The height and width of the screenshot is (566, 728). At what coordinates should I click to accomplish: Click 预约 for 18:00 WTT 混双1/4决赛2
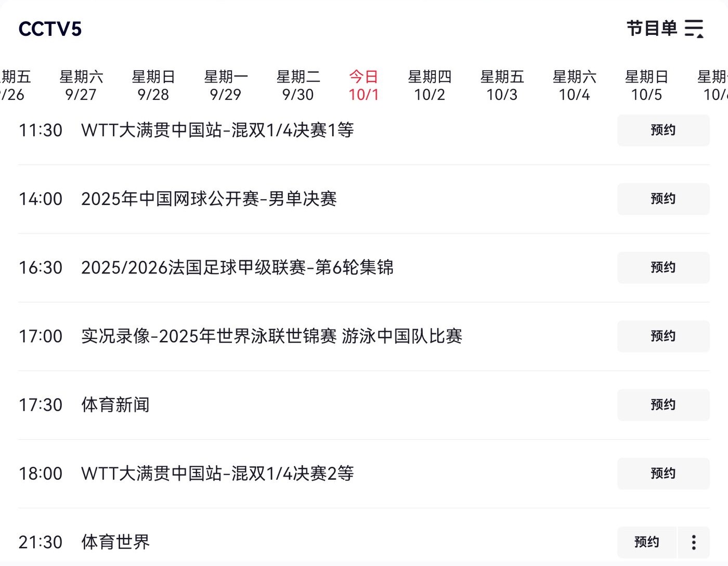tap(663, 473)
